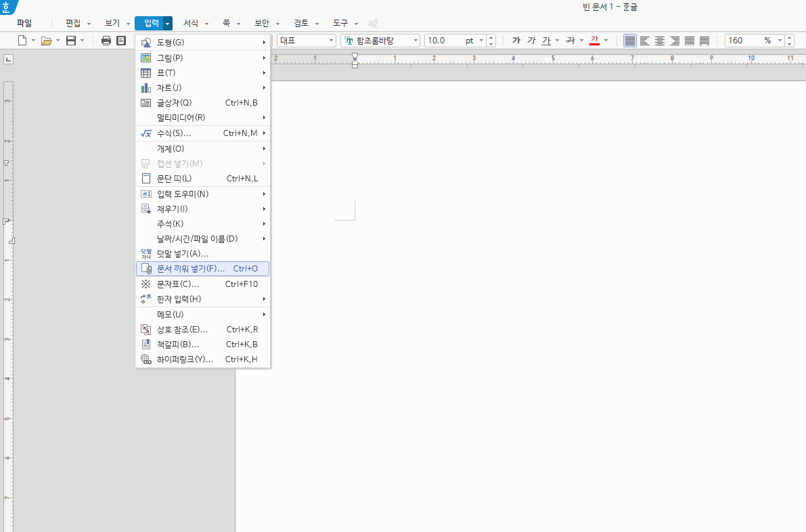Select 책갈피(B) bookmark entry
The width and height of the screenshot is (806, 532).
tap(202, 345)
